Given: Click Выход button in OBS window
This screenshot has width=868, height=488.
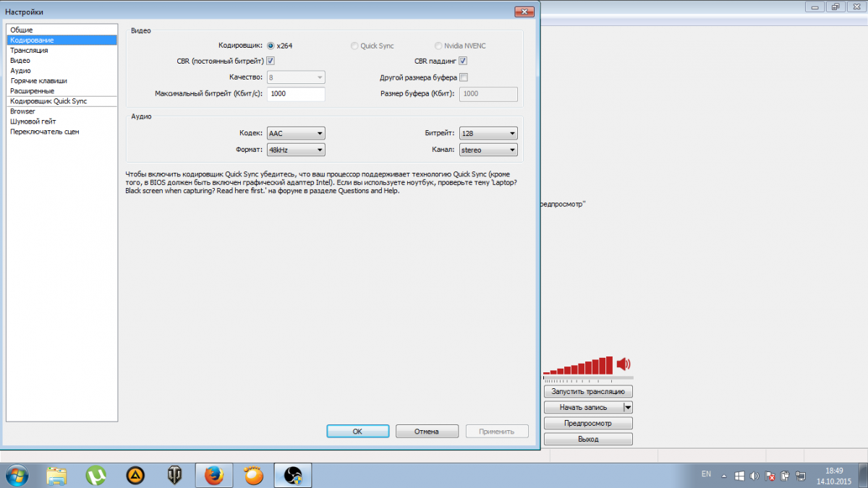Looking at the screenshot, I should pyautogui.click(x=588, y=439).
